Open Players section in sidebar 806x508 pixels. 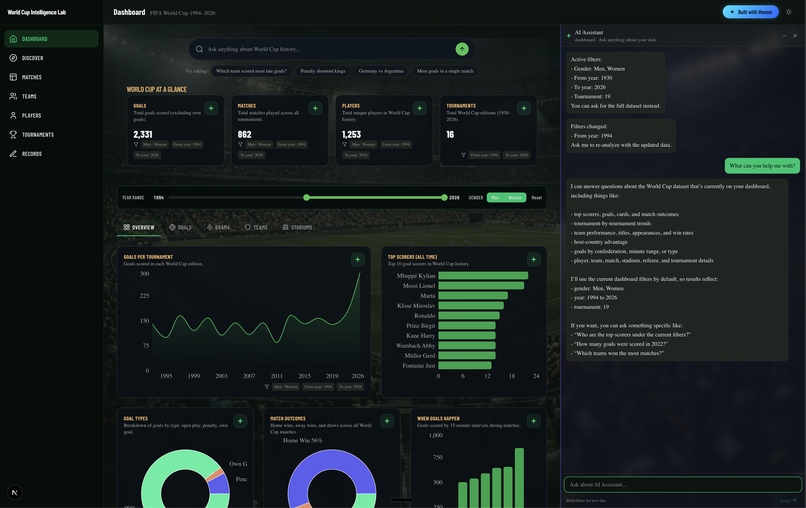pyautogui.click(x=51, y=115)
